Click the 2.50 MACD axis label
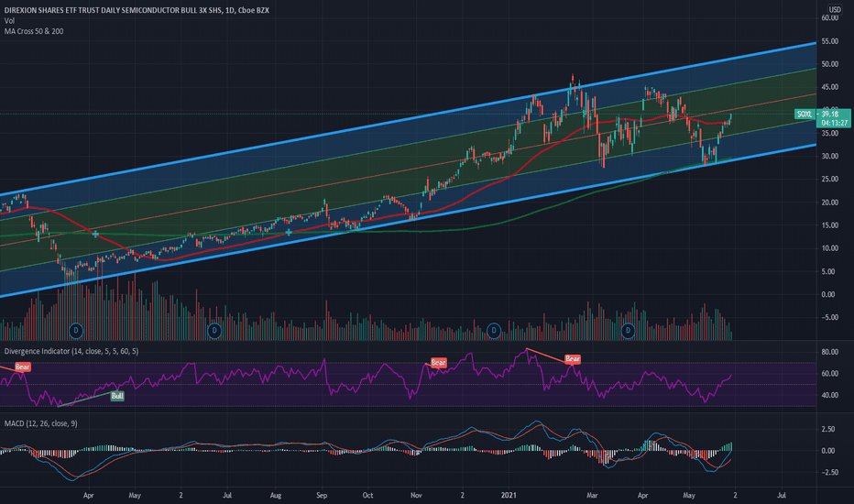This screenshot has height=504, width=854. point(827,429)
